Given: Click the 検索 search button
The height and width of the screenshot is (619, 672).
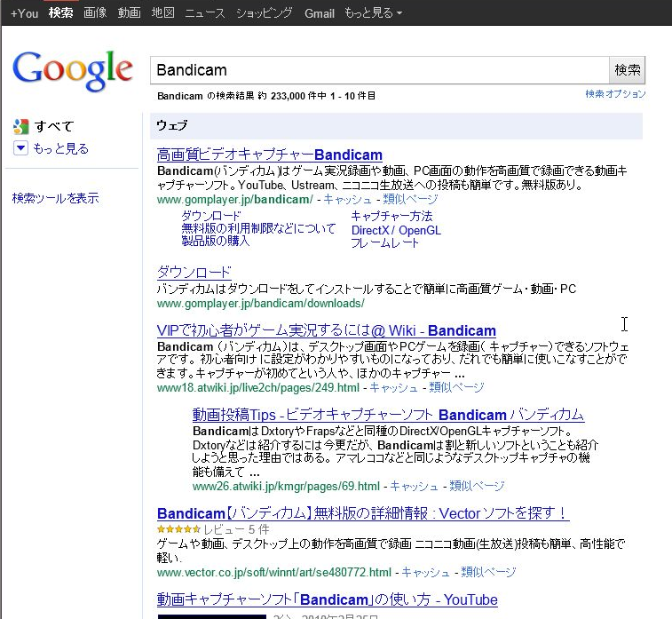Looking at the screenshot, I should (x=627, y=70).
